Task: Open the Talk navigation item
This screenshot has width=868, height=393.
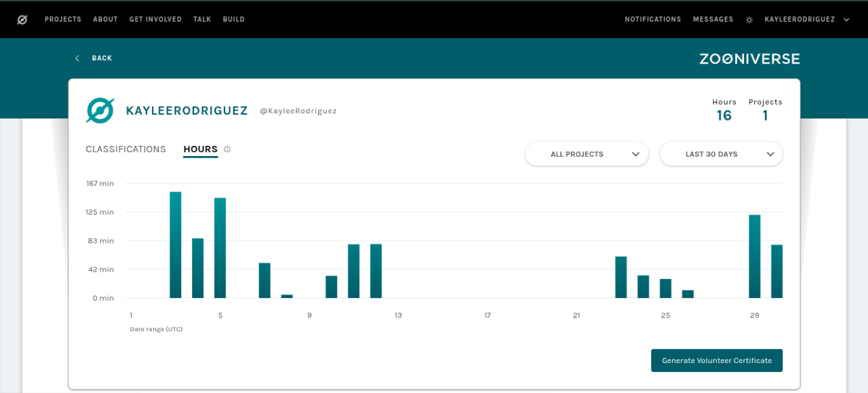Action: (202, 20)
